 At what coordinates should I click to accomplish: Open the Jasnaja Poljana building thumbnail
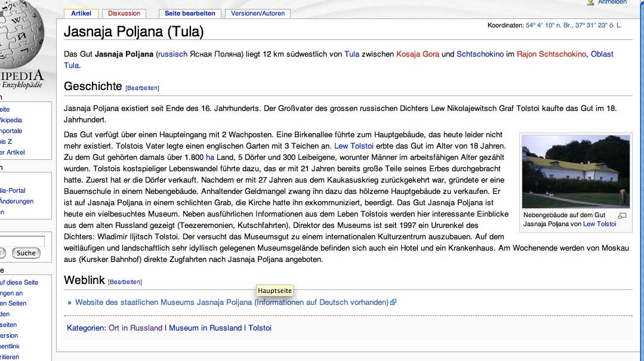(575, 171)
